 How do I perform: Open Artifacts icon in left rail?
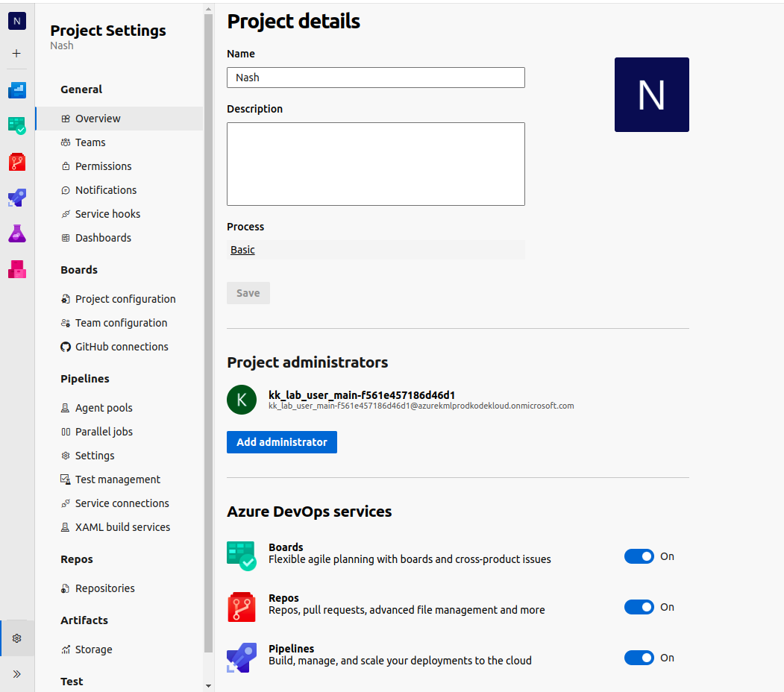click(x=16, y=269)
